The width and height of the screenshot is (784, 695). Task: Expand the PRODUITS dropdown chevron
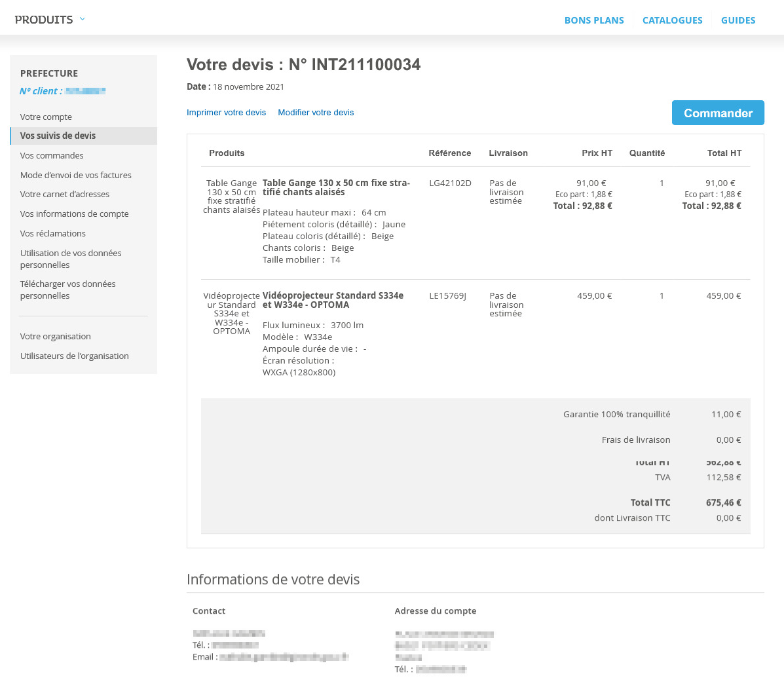83,19
